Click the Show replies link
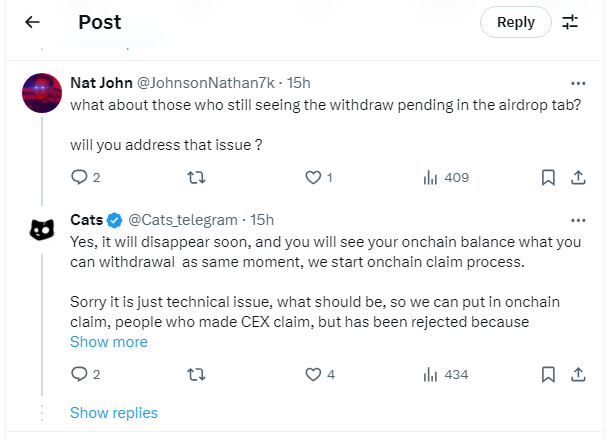Image resolution: width=614 pixels, height=441 pixels. (113, 412)
